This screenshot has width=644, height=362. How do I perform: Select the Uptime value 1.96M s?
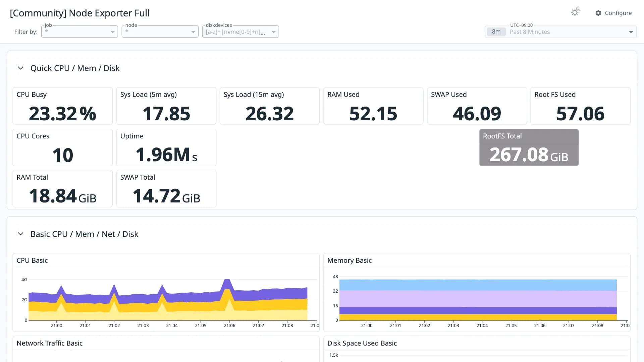[166, 155]
